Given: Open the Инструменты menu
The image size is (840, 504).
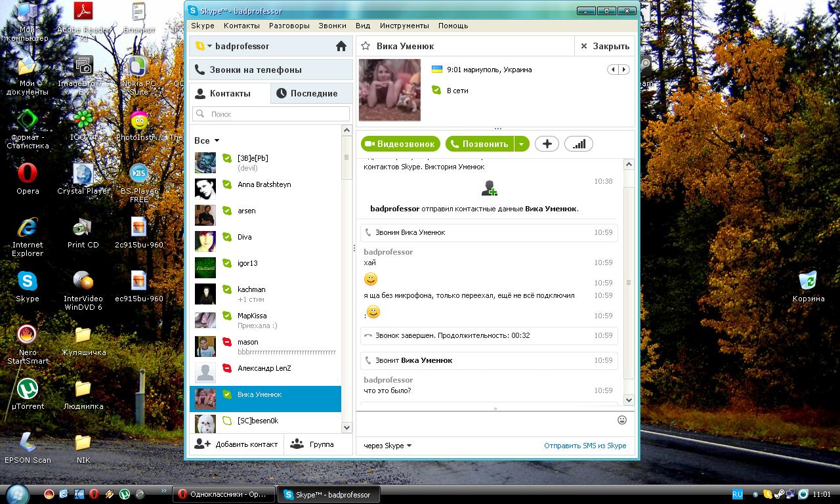Looking at the screenshot, I should click(404, 26).
